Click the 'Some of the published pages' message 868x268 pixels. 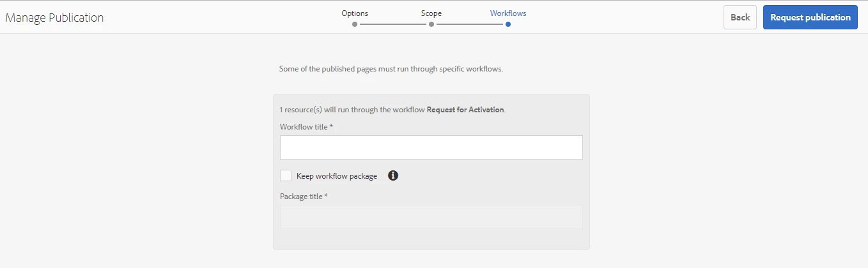click(391, 69)
